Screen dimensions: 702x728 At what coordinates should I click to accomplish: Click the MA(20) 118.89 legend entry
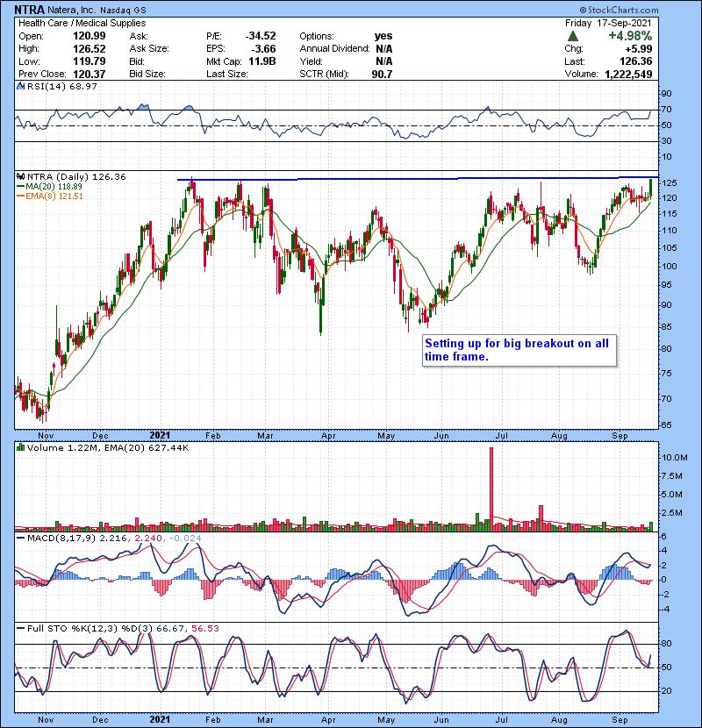pos(49,187)
